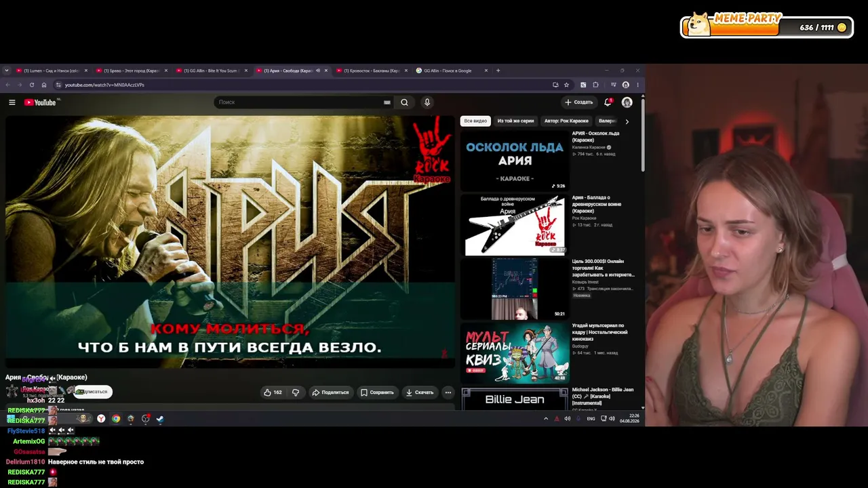Image resolution: width=868 pixels, height=488 pixels.
Task: Open a new browser tab
Action: [x=498, y=70]
